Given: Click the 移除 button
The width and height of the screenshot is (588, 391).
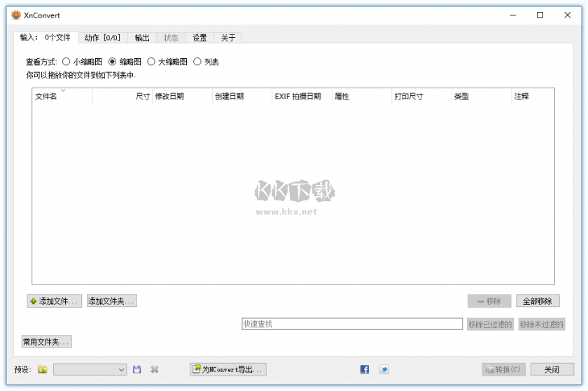Looking at the screenshot, I should coord(489,301).
